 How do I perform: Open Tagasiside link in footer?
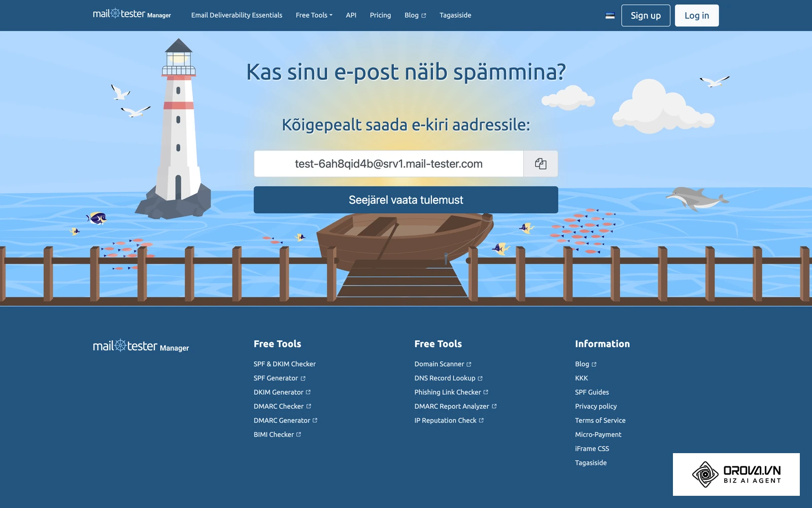[x=591, y=463]
